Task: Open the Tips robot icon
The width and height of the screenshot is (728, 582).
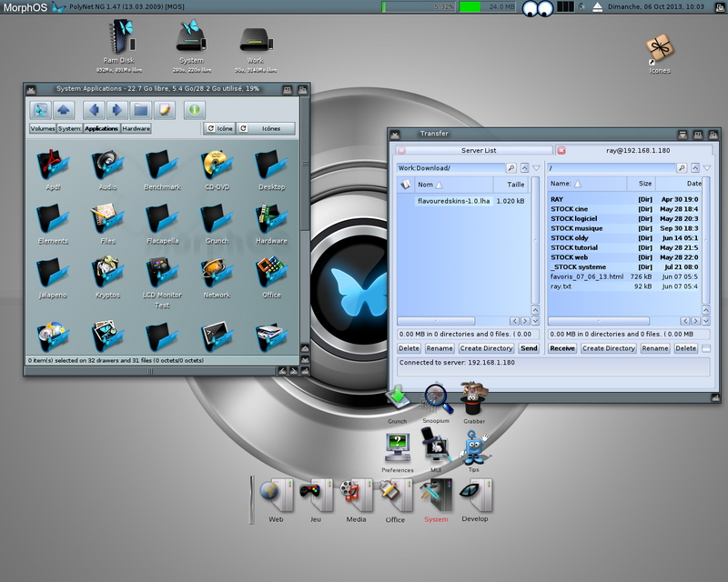Action: coord(474,447)
